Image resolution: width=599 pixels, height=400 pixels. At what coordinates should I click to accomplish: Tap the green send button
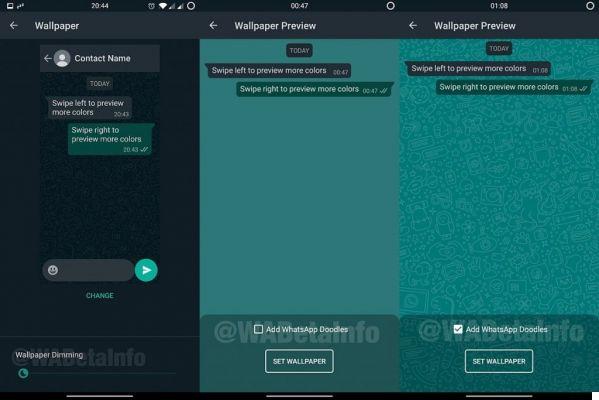point(146,270)
